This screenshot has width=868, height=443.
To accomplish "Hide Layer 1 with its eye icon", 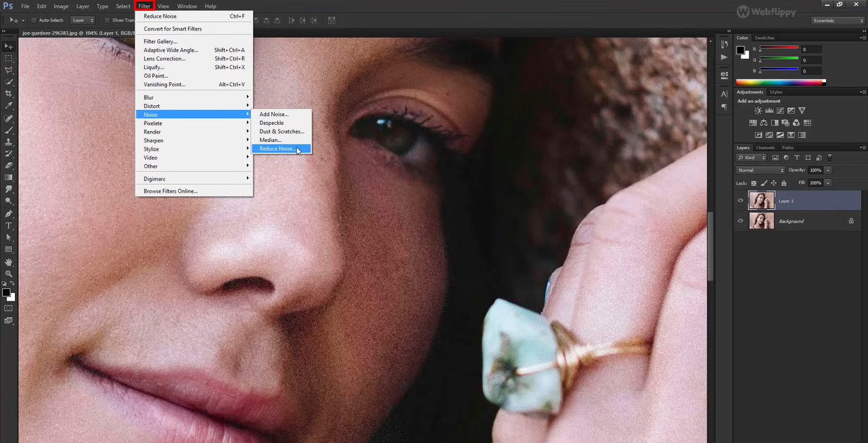I will [740, 201].
